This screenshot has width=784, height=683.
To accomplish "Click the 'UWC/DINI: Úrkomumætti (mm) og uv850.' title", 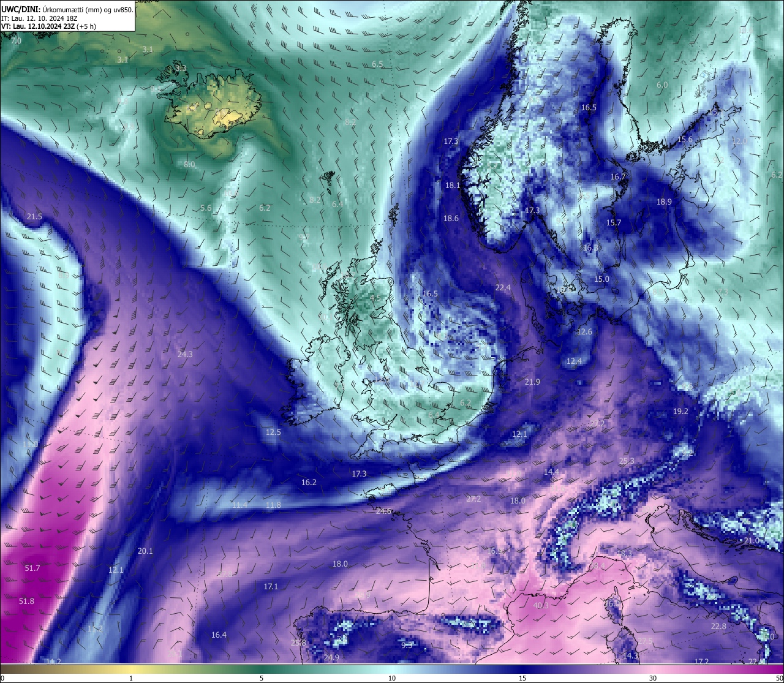I will 66,9.
